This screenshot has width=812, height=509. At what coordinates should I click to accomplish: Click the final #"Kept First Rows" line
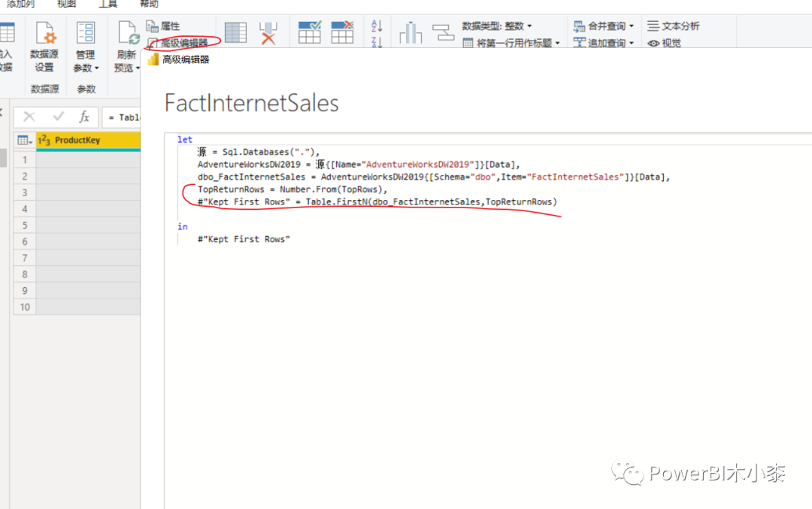point(244,238)
